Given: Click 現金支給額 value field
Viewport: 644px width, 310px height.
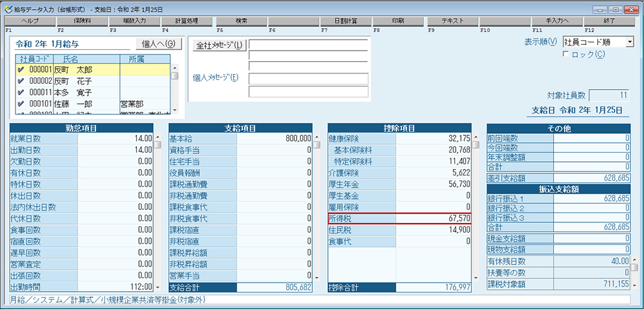Looking at the screenshot, I should click(592, 238).
